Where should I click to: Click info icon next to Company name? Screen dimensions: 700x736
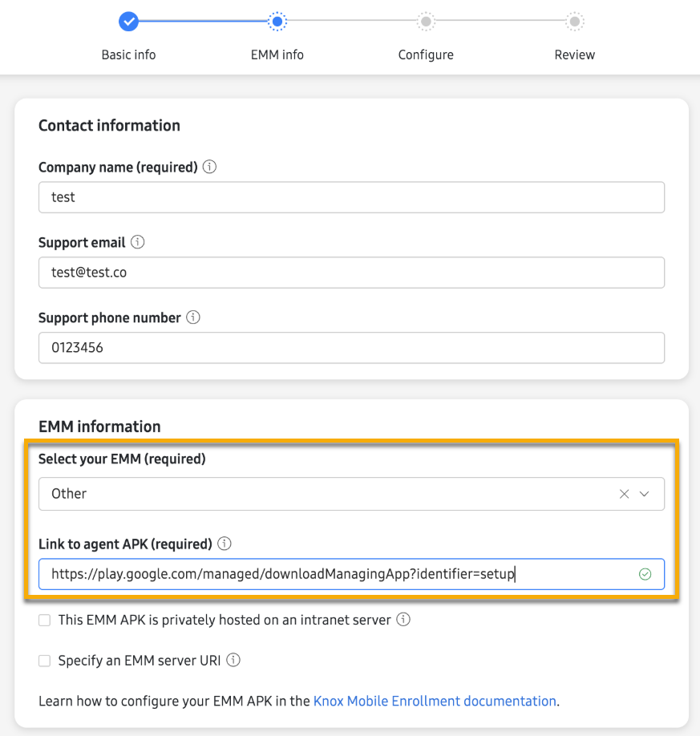click(x=210, y=168)
